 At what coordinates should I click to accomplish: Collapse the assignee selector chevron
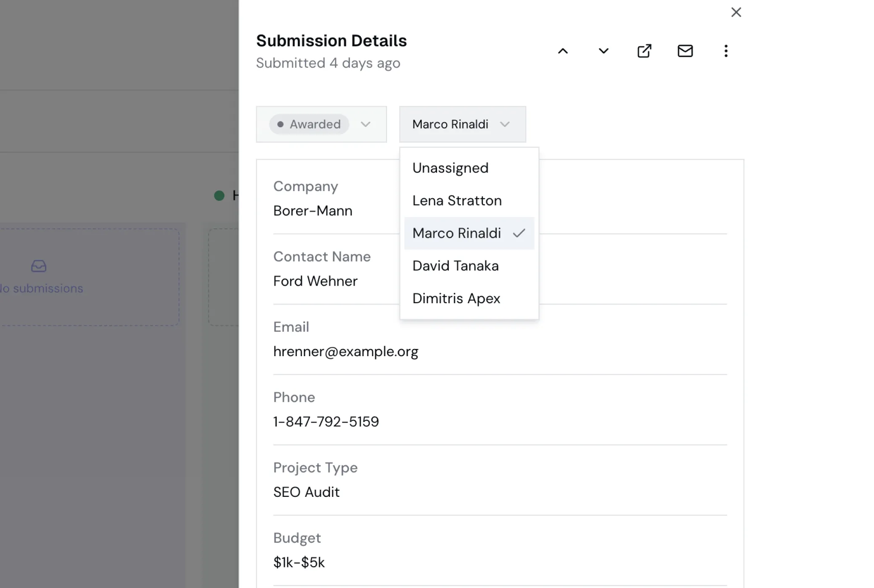[x=505, y=124]
